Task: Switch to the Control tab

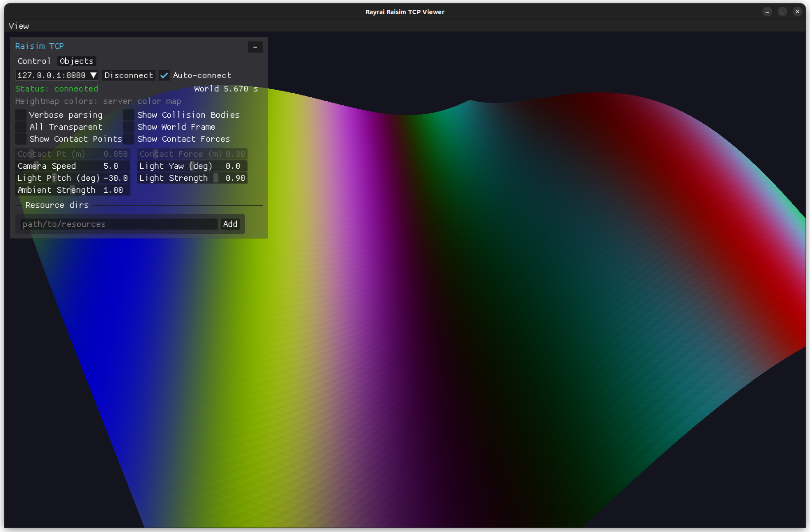Action: (x=34, y=61)
